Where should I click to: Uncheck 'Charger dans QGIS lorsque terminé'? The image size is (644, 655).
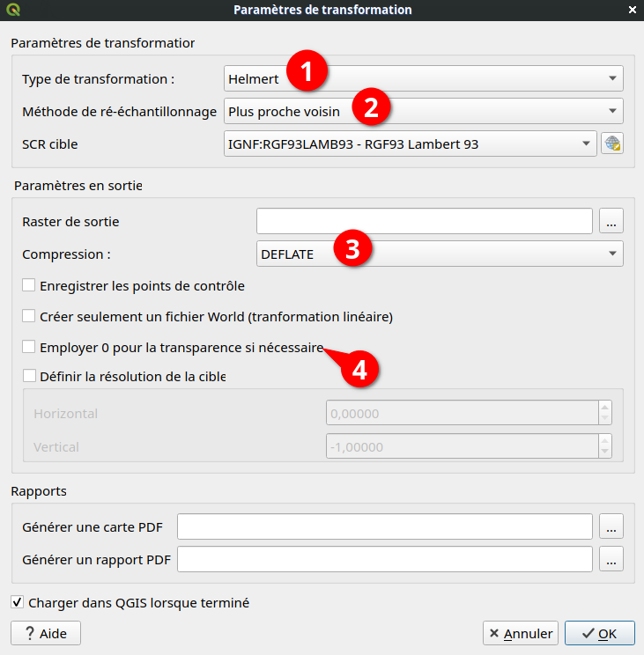[x=18, y=603]
